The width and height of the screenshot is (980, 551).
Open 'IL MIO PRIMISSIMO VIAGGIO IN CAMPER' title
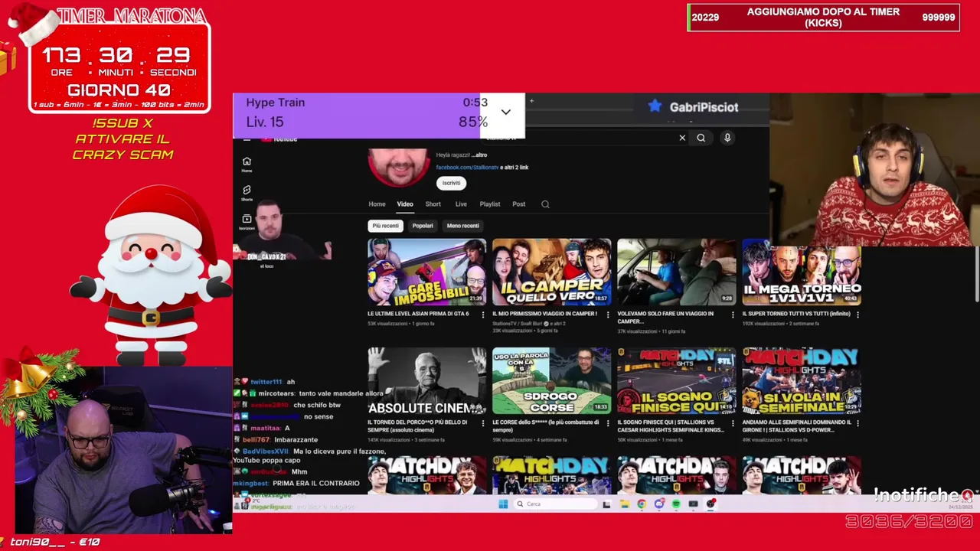tap(544, 314)
